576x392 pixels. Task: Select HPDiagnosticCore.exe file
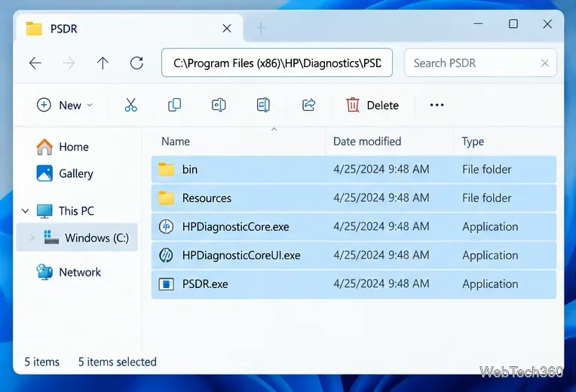click(354, 227)
